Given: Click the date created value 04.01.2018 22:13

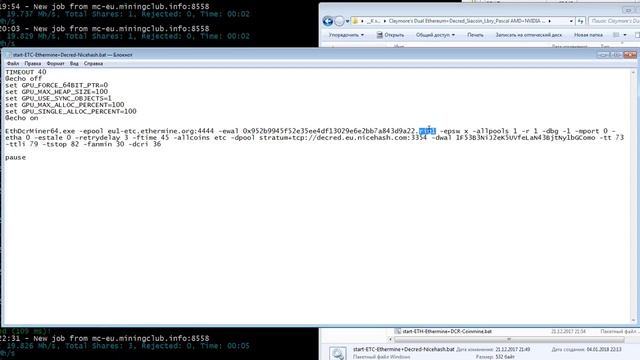Looking at the screenshot, I should (x=604, y=349).
